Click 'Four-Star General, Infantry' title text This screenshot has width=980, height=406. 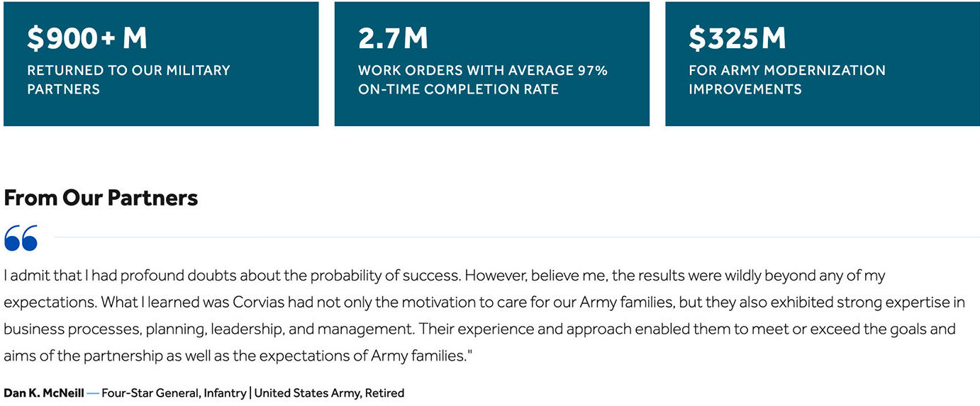pyautogui.click(x=174, y=393)
